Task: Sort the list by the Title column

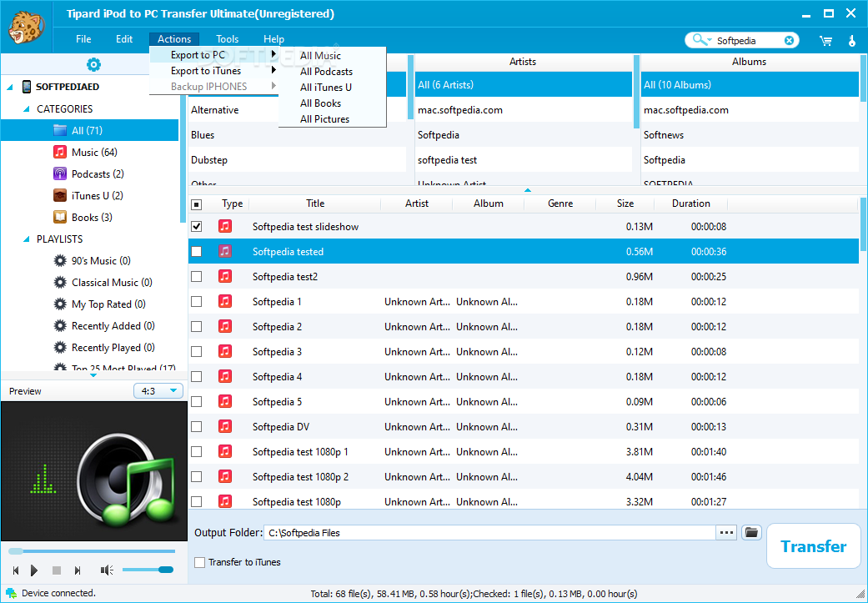Action: point(315,204)
